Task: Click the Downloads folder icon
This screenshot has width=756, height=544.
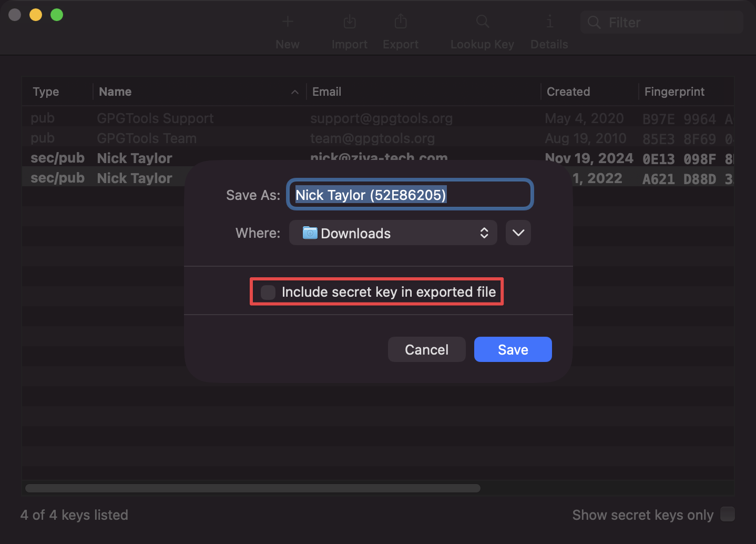Action: (x=310, y=233)
